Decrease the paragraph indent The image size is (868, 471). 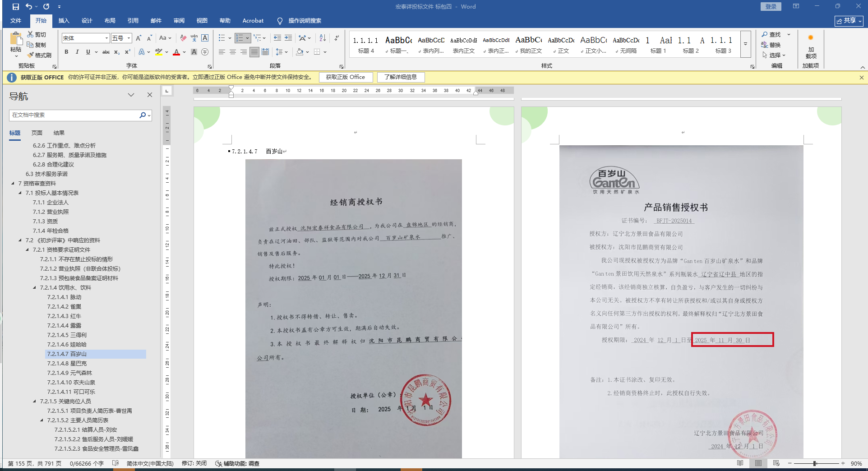[x=277, y=38]
